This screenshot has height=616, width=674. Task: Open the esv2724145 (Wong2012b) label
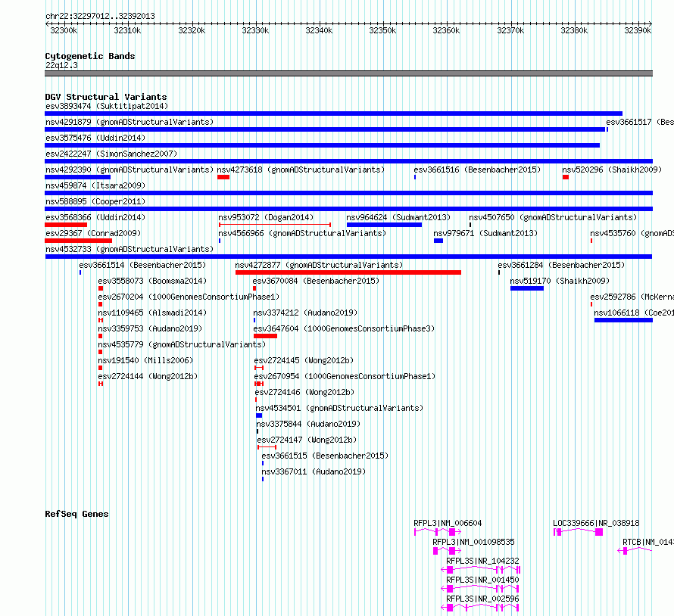[x=304, y=360]
